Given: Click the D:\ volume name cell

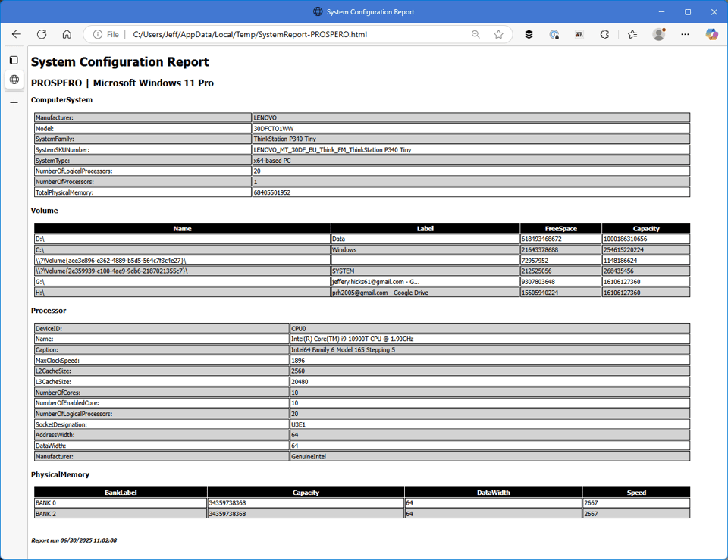Looking at the screenshot, I should [183, 239].
